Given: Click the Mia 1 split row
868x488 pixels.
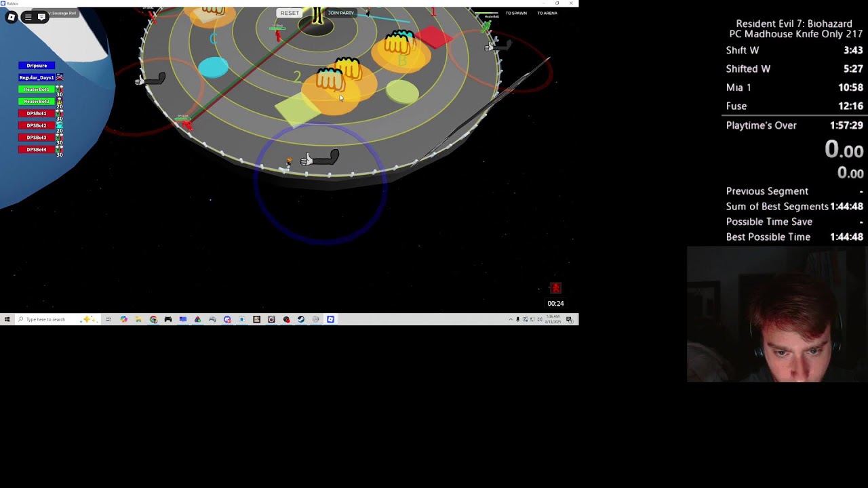Looking at the screenshot, I should coord(794,87).
